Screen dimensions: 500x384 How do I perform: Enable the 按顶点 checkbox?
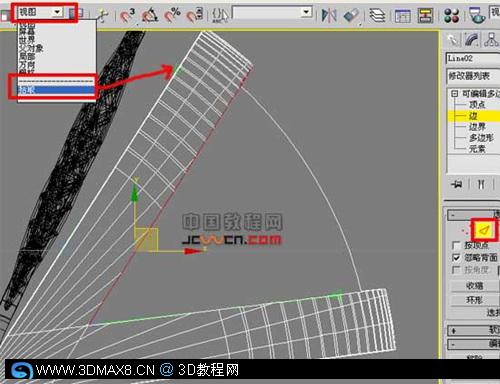click(x=456, y=246)
